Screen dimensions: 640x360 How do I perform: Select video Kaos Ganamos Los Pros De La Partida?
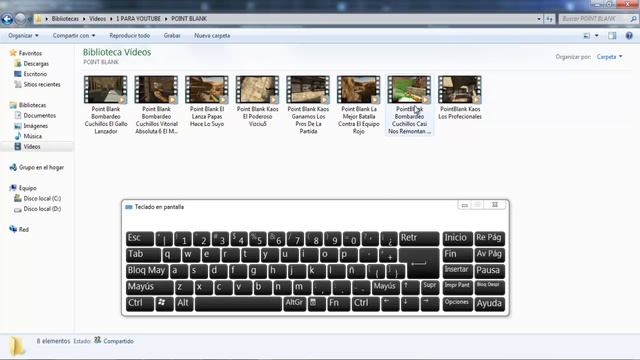(308, 105)
